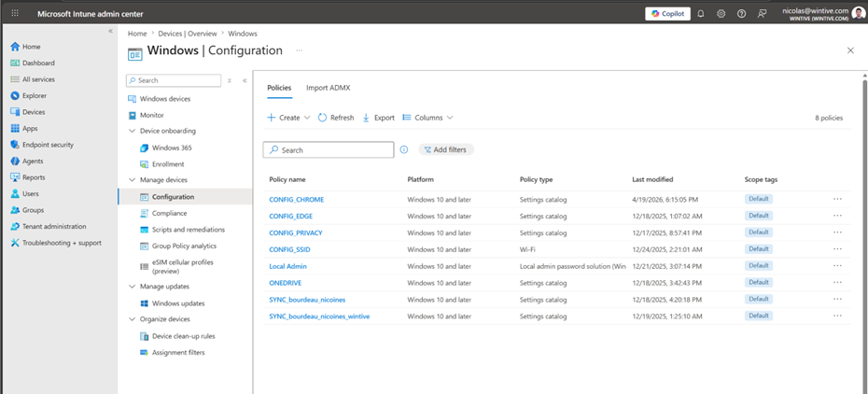The width and height of the screenshot is (868, 394).
Task: Open Scripts and remediations menu item
Action: [x=182, y=230]
